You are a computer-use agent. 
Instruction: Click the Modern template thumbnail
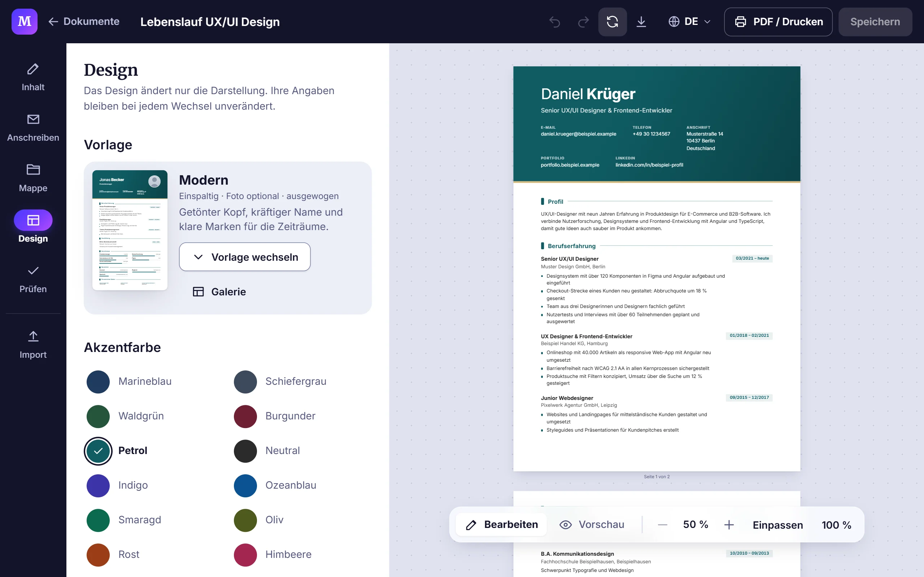tap(130, 230)
